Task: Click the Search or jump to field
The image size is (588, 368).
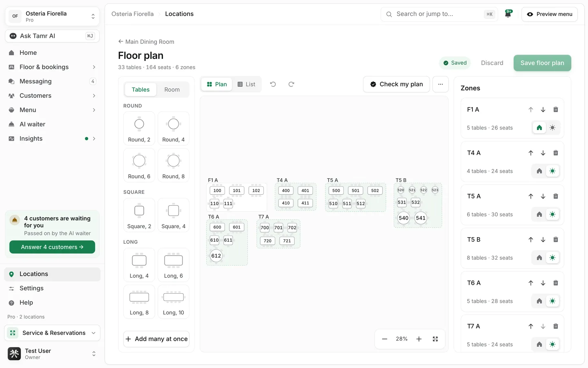Action: [439, 14]
